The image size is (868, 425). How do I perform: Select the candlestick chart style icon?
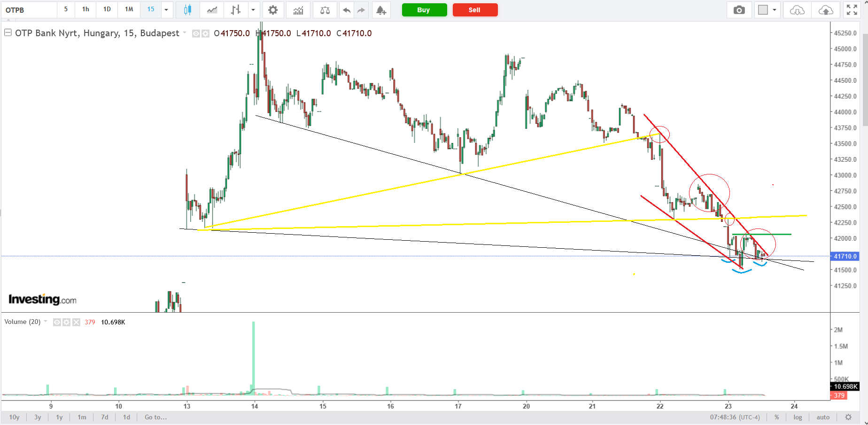coord(187,10)
